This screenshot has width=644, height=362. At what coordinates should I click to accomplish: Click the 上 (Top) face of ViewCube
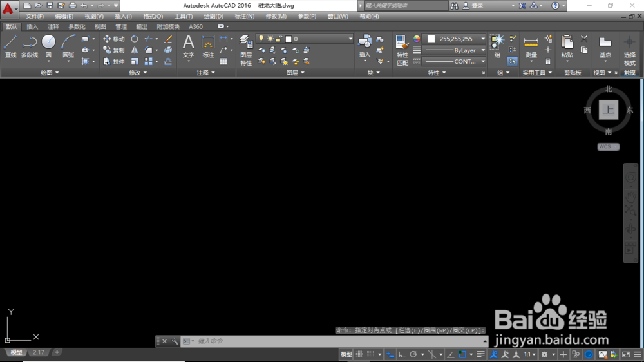pyautogui.click(x=609, y=110)
